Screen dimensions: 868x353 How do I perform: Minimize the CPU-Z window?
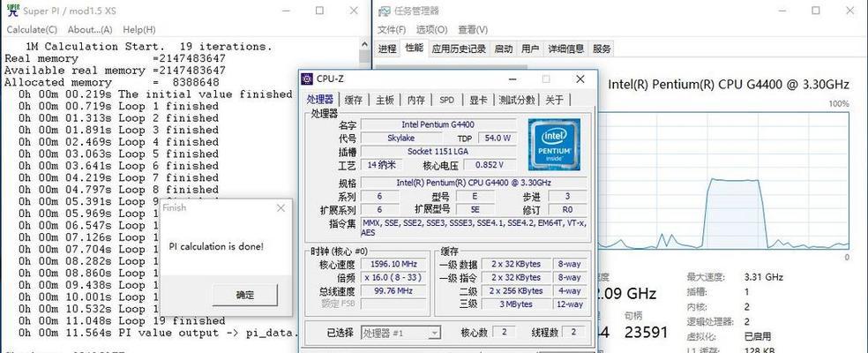point(513,79)
